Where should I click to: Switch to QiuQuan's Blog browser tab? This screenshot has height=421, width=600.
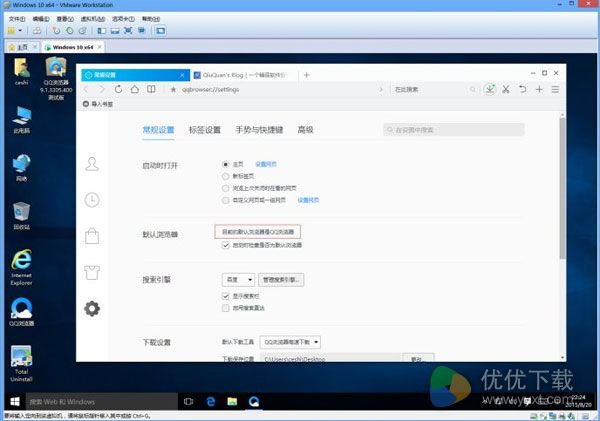[245, 75]
